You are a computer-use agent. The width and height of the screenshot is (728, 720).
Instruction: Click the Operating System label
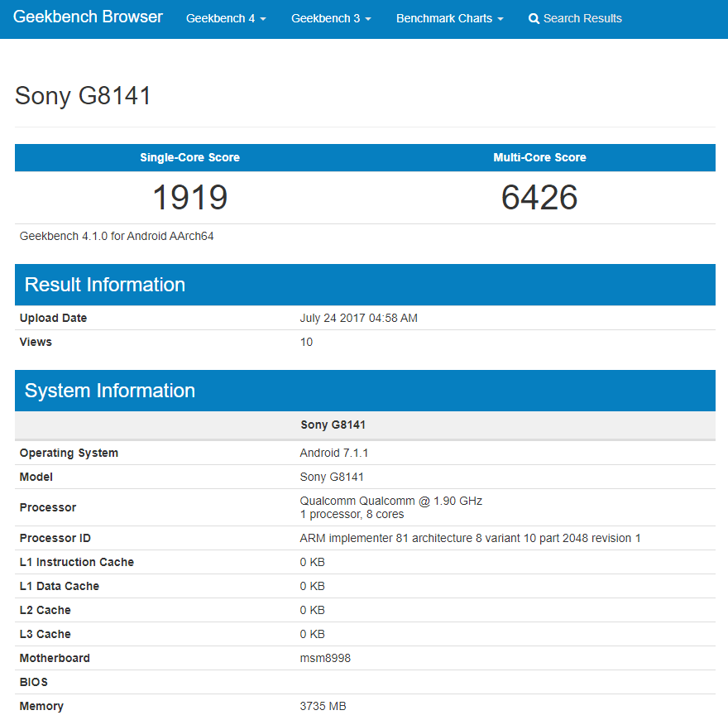pos(69,453)
